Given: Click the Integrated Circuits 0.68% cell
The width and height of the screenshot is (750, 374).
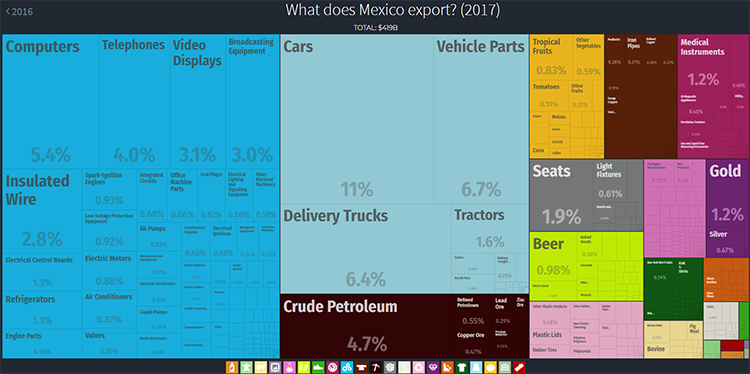Looking at the screenshot, I should (x=153, y=195).
